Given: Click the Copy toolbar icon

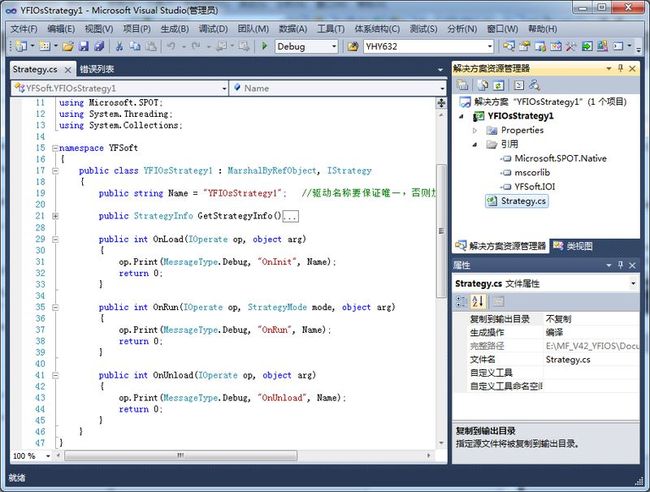Looking at the screenshot, I should (135, 46).
